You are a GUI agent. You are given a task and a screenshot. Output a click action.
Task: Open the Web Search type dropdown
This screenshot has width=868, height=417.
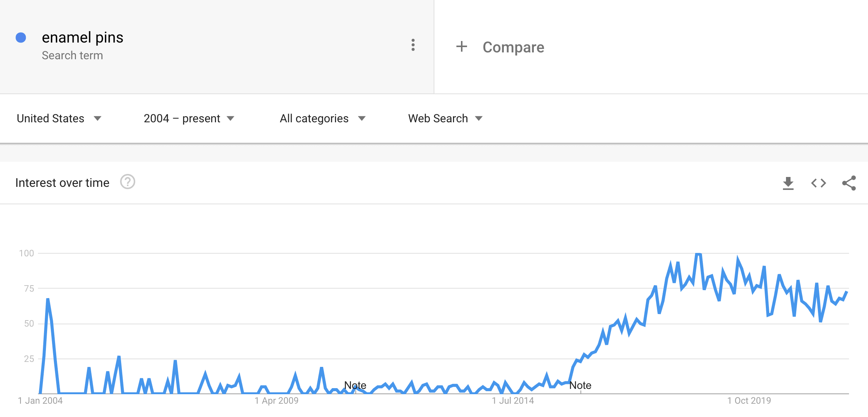[x=445, y=118]
